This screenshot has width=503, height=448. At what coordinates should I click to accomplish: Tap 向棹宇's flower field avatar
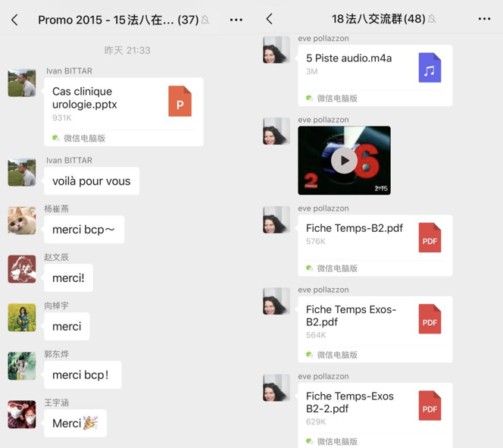coord(22,318)
